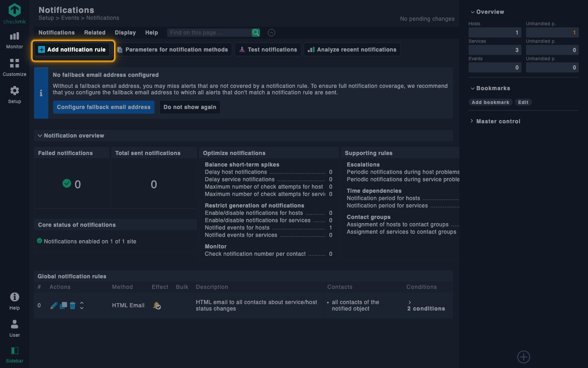The image size is (588, 368).
Task: Open the Customize menu in sidebar
Action: click(x=15, y=67)
